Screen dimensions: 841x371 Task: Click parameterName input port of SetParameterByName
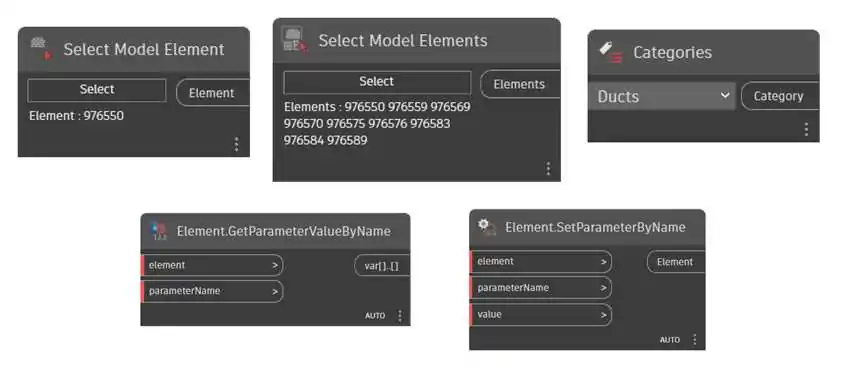click(x=541, y=288)
